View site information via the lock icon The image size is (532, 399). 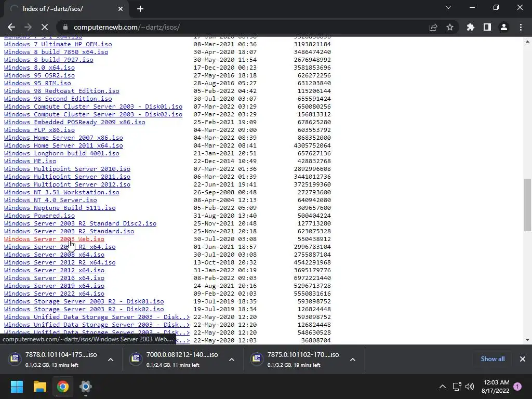pyautogui.click(x=65, y=27)
